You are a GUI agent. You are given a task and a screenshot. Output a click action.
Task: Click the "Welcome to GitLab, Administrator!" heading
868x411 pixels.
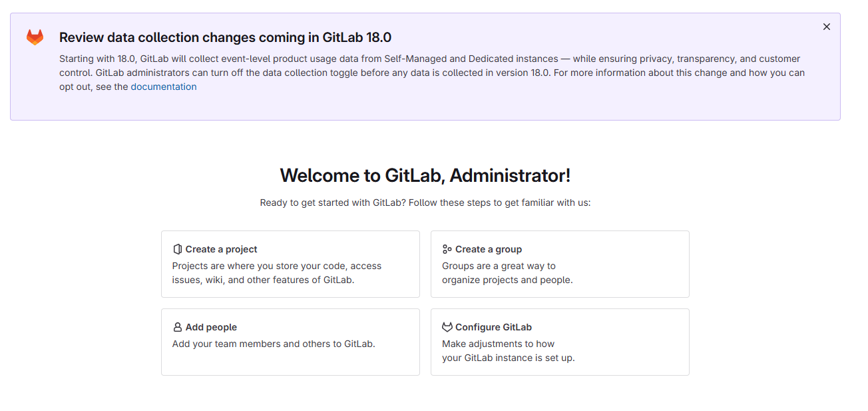[x=425, y=176]
